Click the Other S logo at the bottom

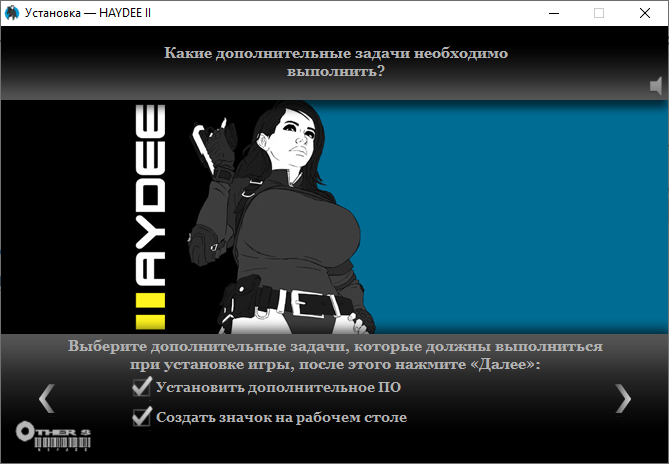(53, 436)
